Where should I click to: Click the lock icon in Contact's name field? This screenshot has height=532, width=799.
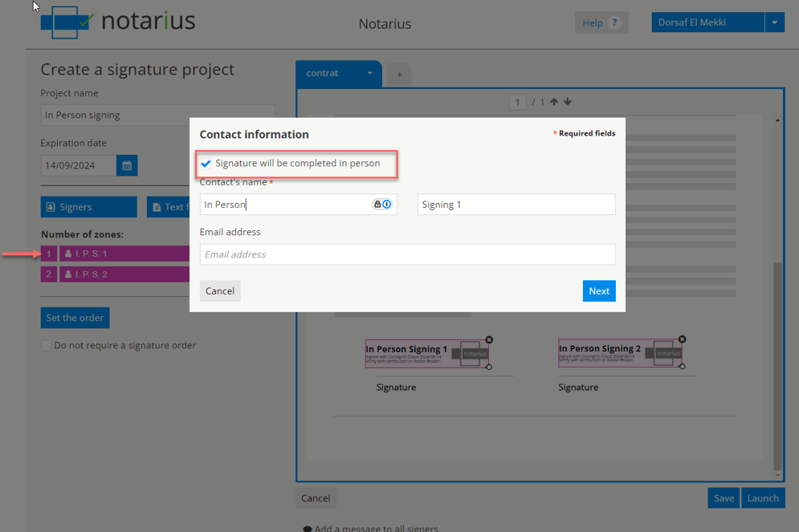377,205
